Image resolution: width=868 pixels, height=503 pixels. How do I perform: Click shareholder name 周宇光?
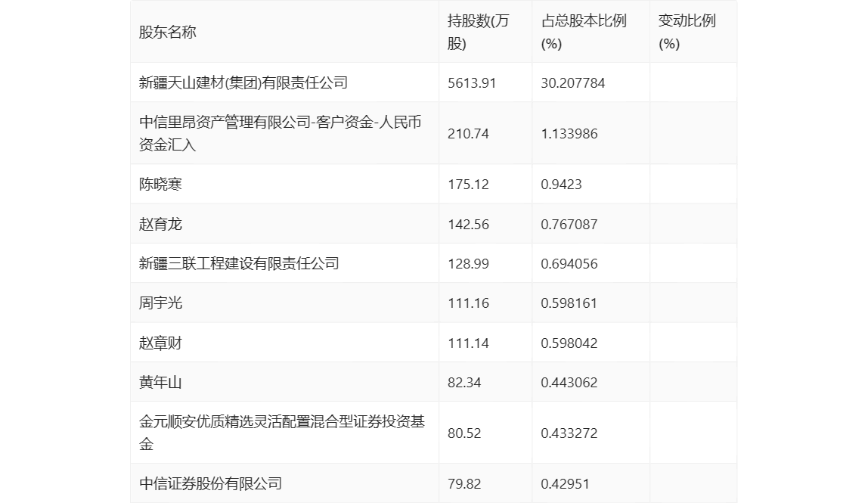(x=160, y=303)
